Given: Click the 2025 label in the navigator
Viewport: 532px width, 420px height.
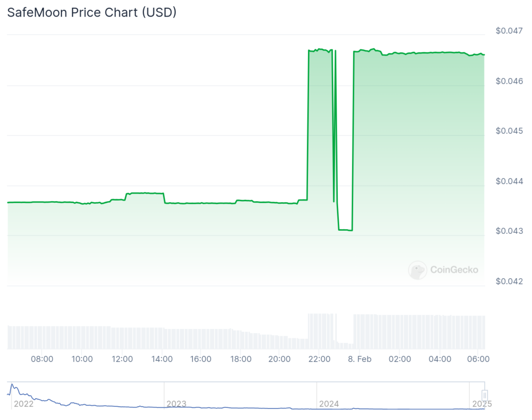Looking at the screenshot, I should coord(482,404).
